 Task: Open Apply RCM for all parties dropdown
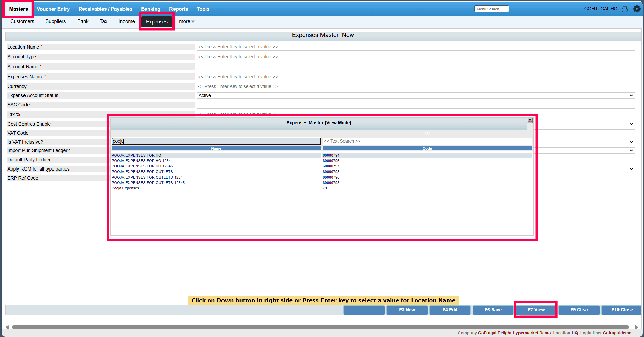(x=631, y=169)
